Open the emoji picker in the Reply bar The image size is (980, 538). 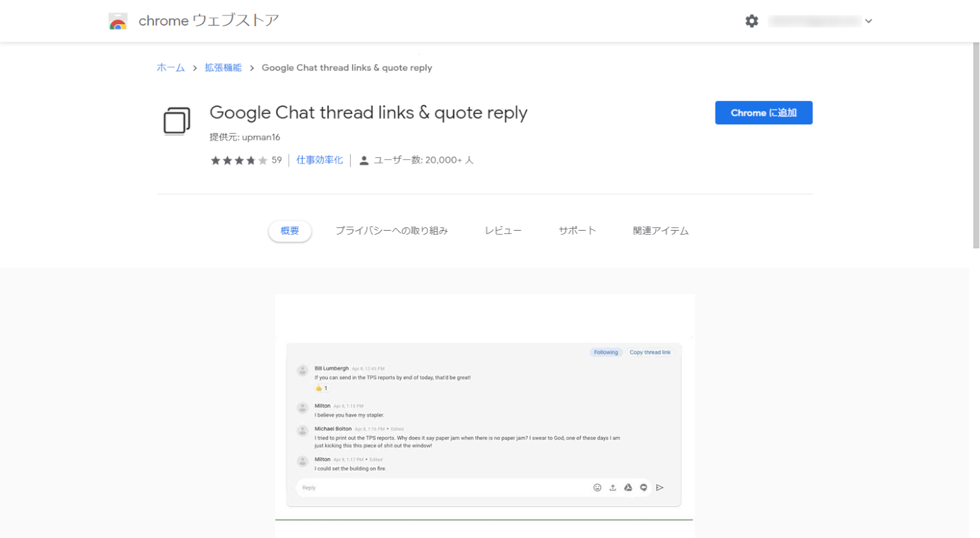click(x=597, y=487)
